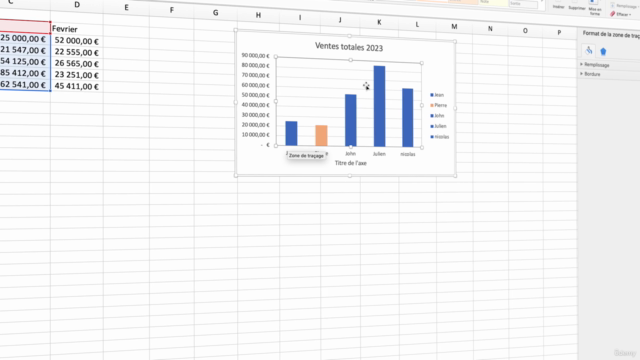Click the nicolas bar in chart
The width and height of the screenshot is (640, 360).
coord(407,118)
